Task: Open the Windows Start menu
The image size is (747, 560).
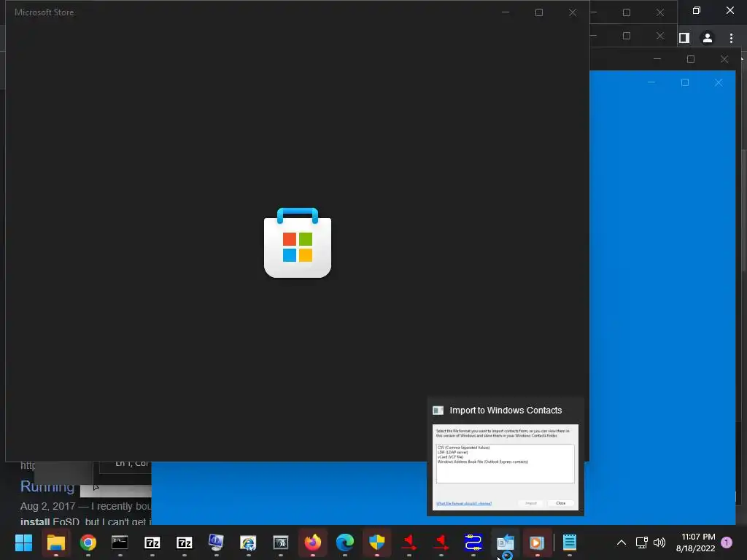Action: [x=23, y=542]
